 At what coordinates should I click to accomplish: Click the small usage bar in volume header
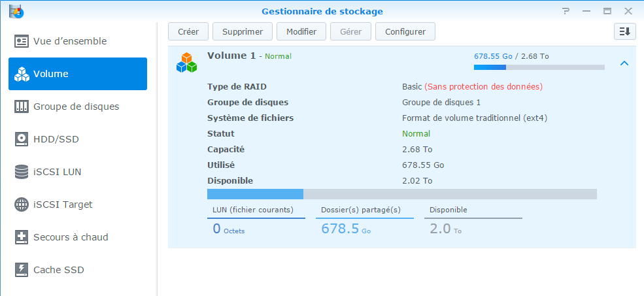[539, 67]
